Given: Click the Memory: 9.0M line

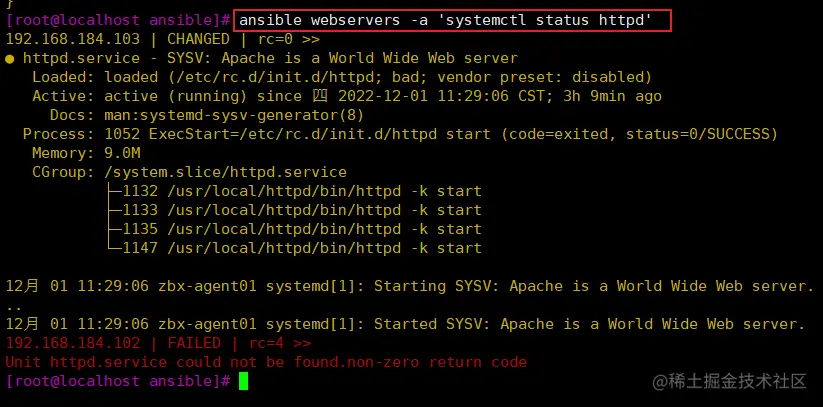Looking at the screenshot, I should [86, 153].
